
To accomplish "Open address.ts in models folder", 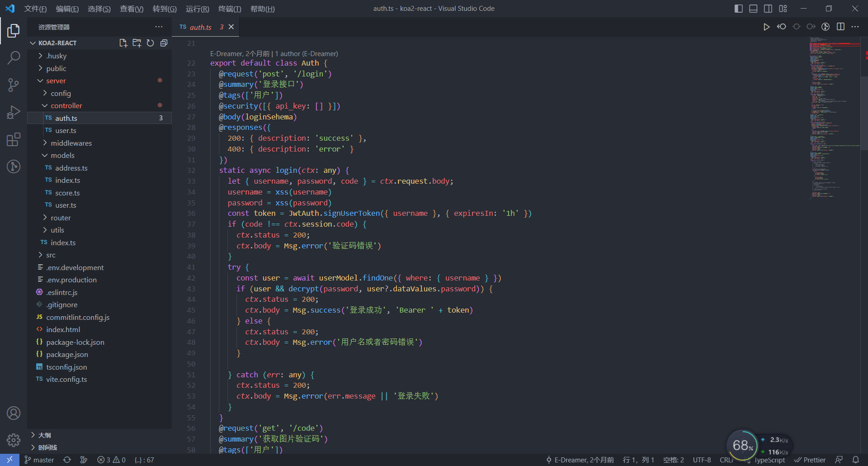I will 71,168.
